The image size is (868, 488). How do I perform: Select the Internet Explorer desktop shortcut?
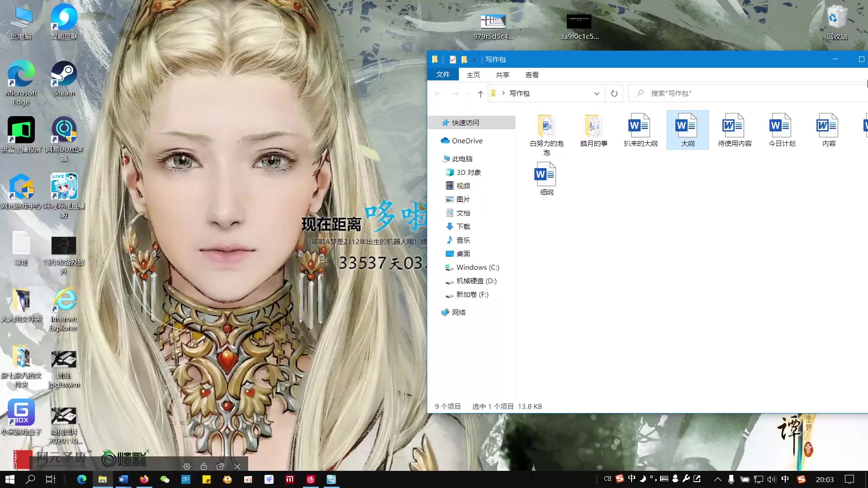[64, 309]
